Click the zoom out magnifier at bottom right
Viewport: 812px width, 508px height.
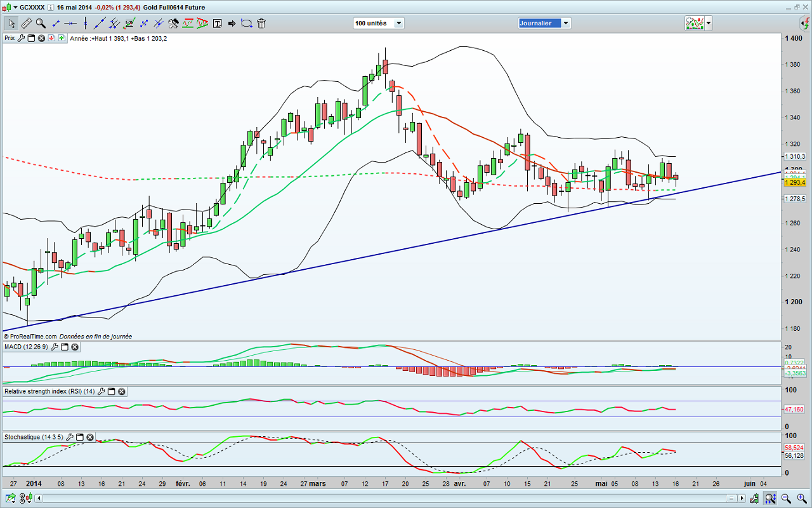pos(785,498)
